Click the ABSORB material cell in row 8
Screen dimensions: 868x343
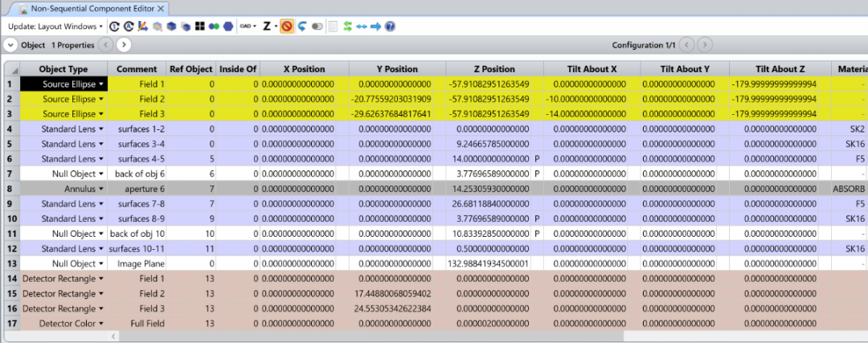point(850,189)
